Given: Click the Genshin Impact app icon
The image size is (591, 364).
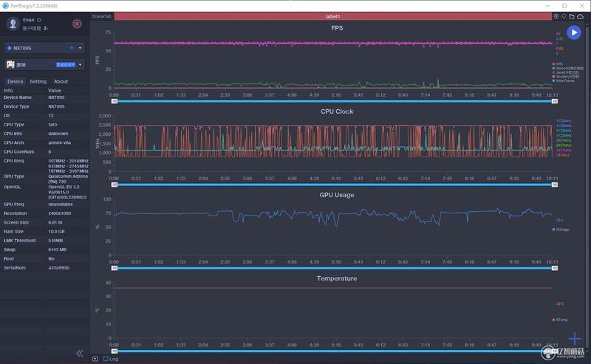Looking at the screenshot, I should click(x=10, y=64).
